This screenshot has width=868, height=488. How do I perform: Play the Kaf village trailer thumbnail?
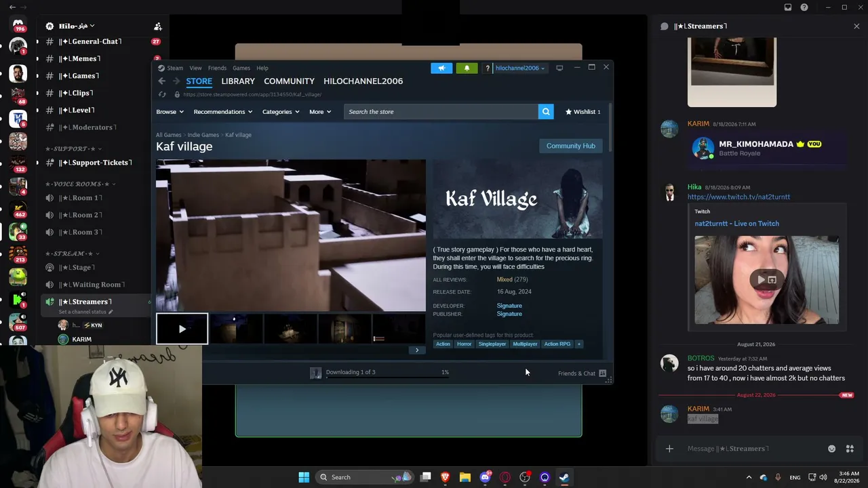pyautogui.click(x=182, y=329)
